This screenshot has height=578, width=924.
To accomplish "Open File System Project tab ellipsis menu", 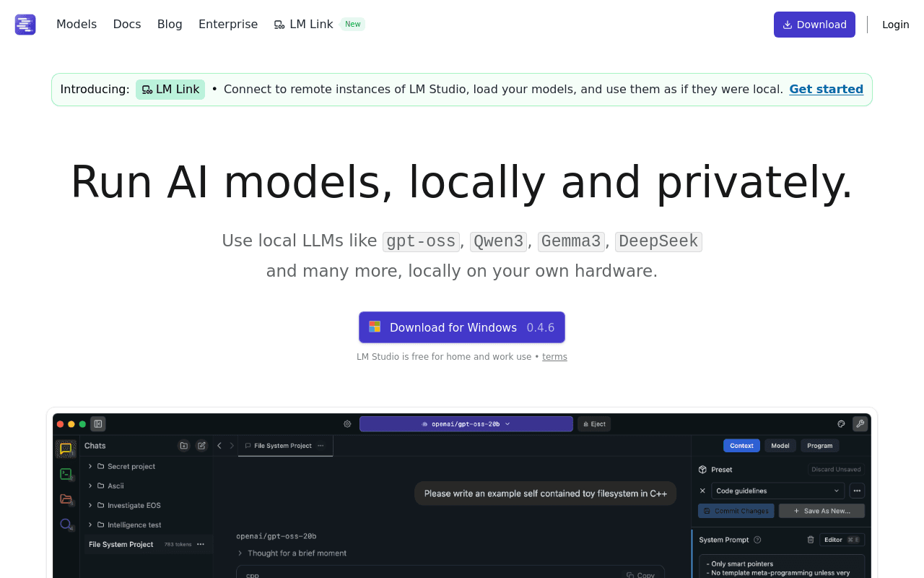I will (321, 446).
